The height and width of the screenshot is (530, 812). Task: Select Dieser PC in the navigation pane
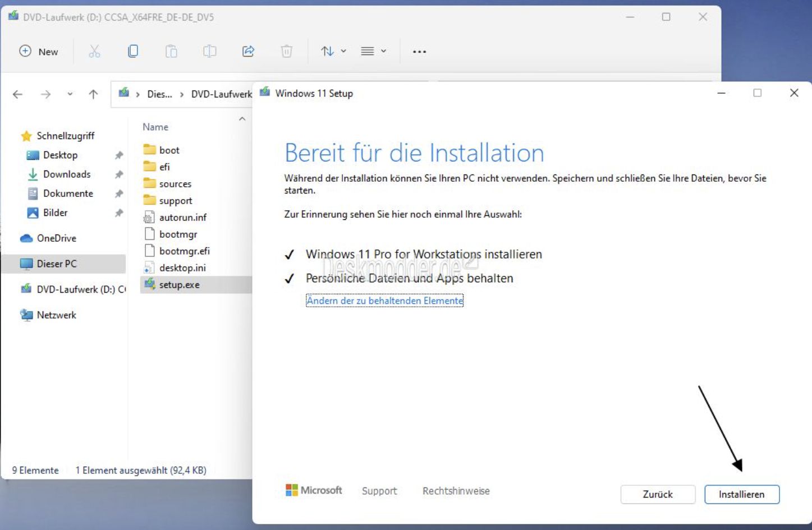[63, 264]
